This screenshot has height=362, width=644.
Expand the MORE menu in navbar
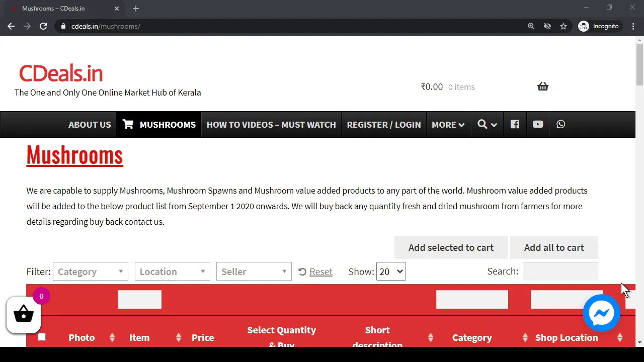pos(448,124)
